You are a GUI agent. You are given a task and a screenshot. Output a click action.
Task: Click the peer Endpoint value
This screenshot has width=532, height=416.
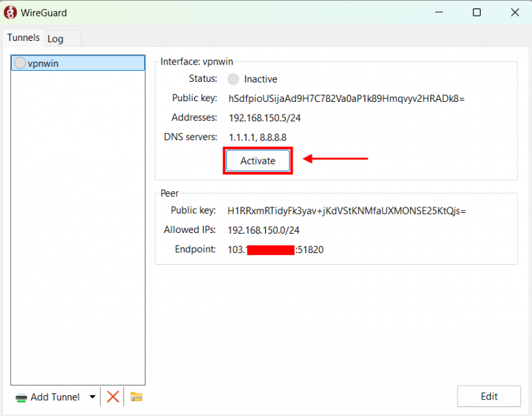(x=275, y=250)
